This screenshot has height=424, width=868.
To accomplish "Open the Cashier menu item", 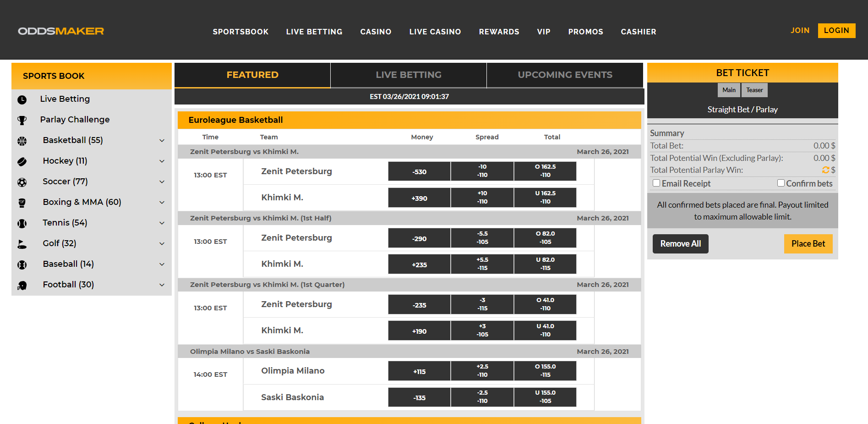I will [x=638, y=32].
